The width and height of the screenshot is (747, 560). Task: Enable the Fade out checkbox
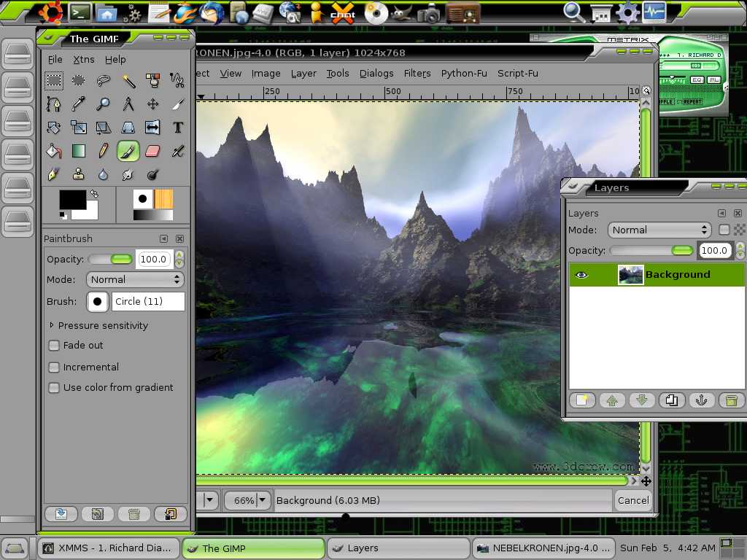coord(54,345)
